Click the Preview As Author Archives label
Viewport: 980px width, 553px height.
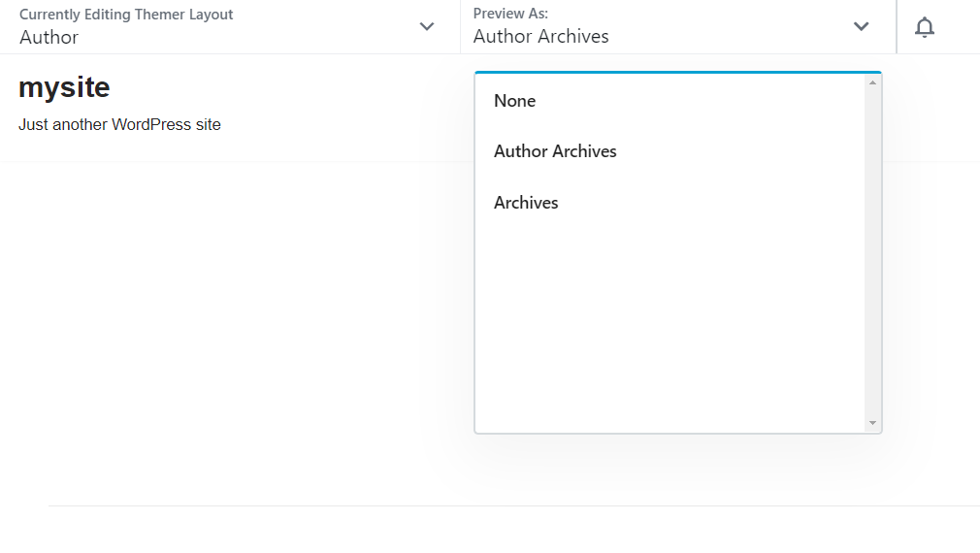tap(540, 36)
